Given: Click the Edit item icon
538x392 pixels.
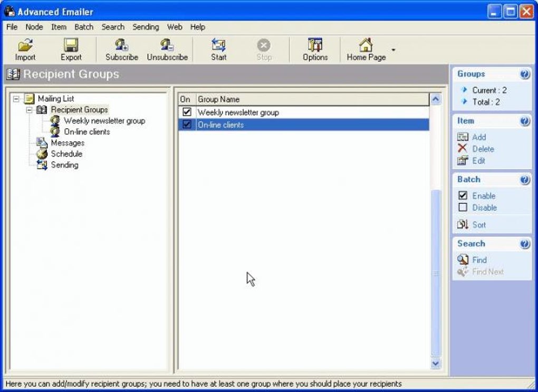Looking at the screenshot, I should click(x=463, y=160).
